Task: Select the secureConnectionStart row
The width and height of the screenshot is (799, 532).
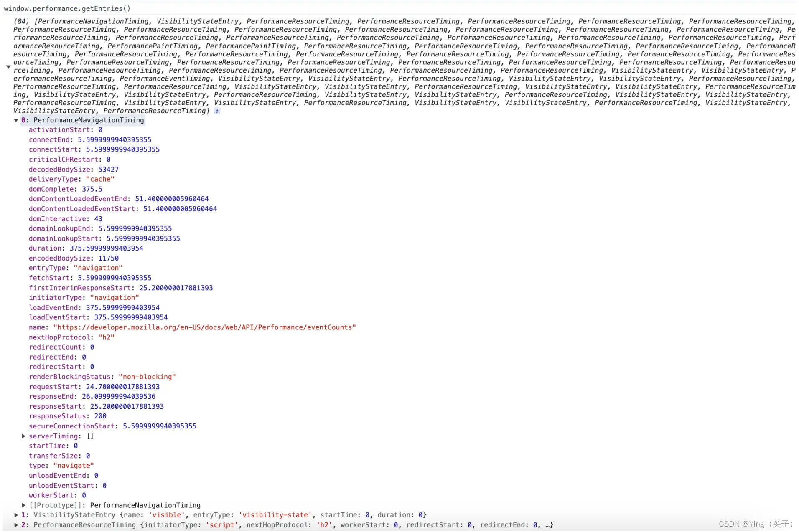Action: [113, 426]
